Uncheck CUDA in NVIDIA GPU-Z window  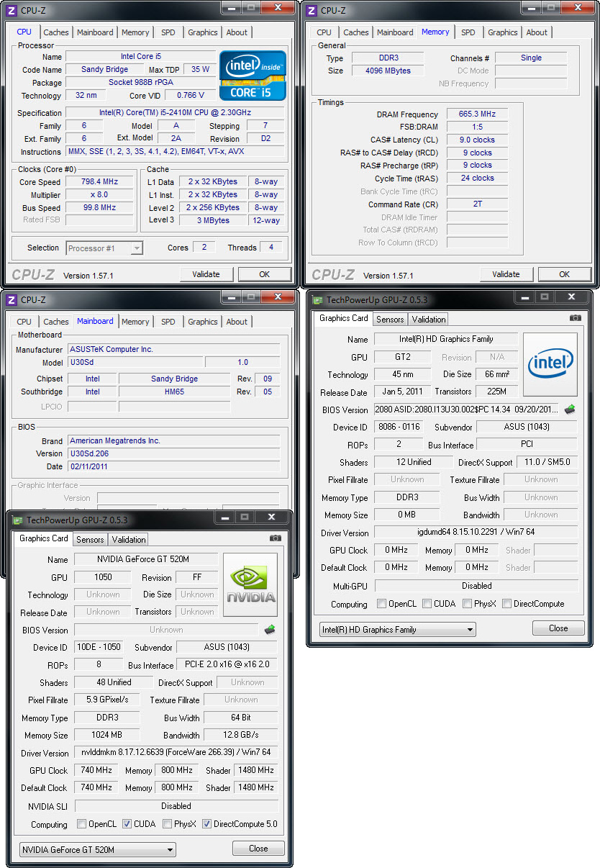point(127,824)
